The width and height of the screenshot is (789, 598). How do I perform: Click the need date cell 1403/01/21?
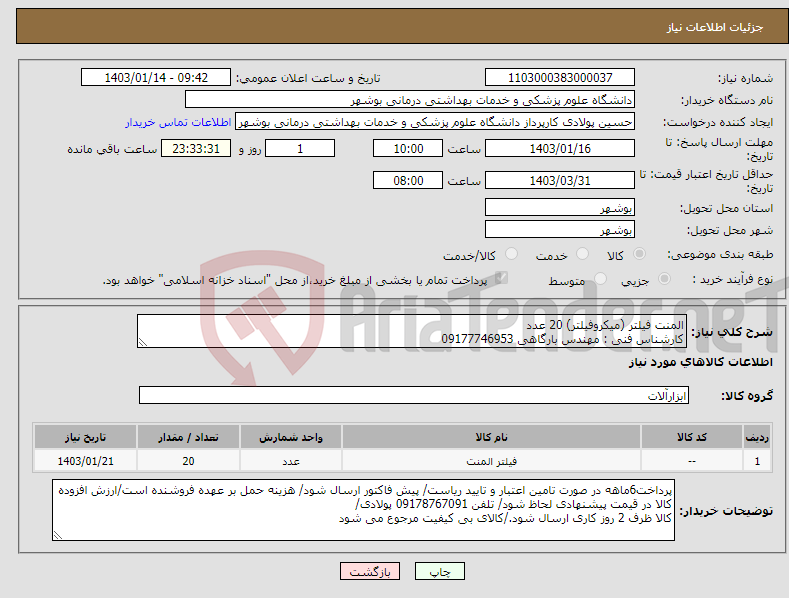(86, 461)
